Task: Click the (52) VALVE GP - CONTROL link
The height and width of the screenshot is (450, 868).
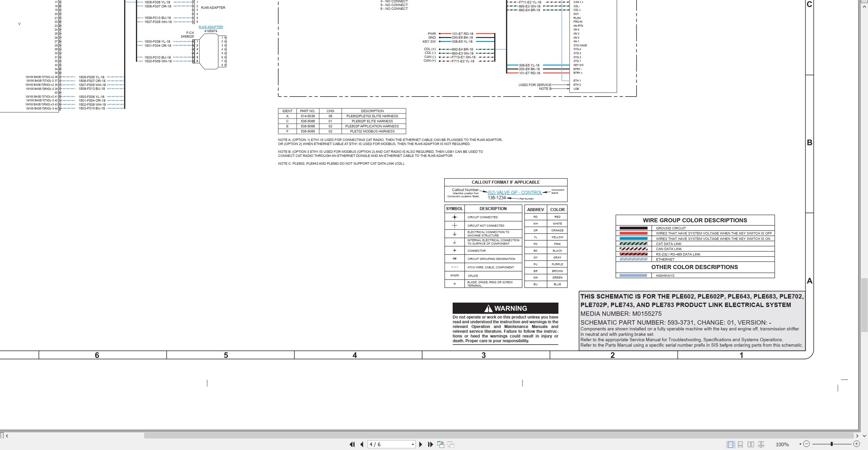Action: coord(515,192)
